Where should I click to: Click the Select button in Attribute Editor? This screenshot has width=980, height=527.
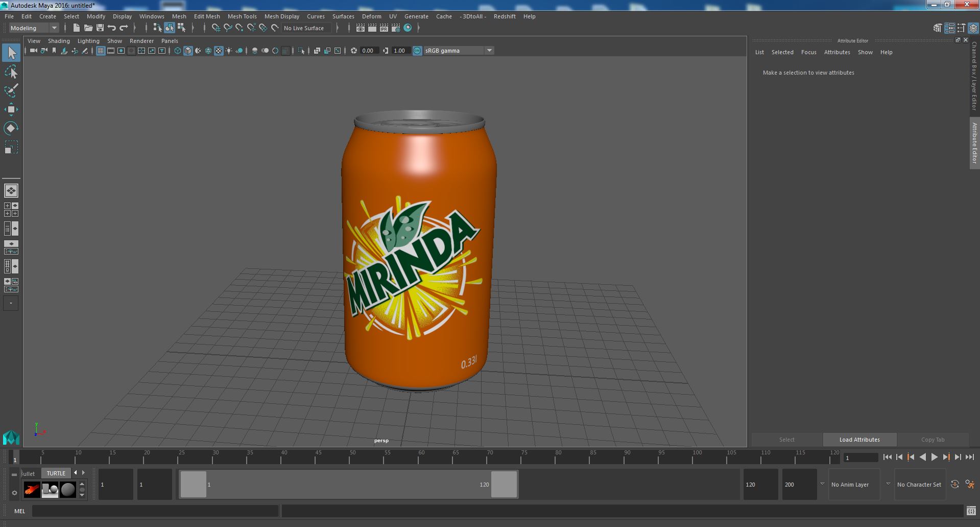click(786, 440)
